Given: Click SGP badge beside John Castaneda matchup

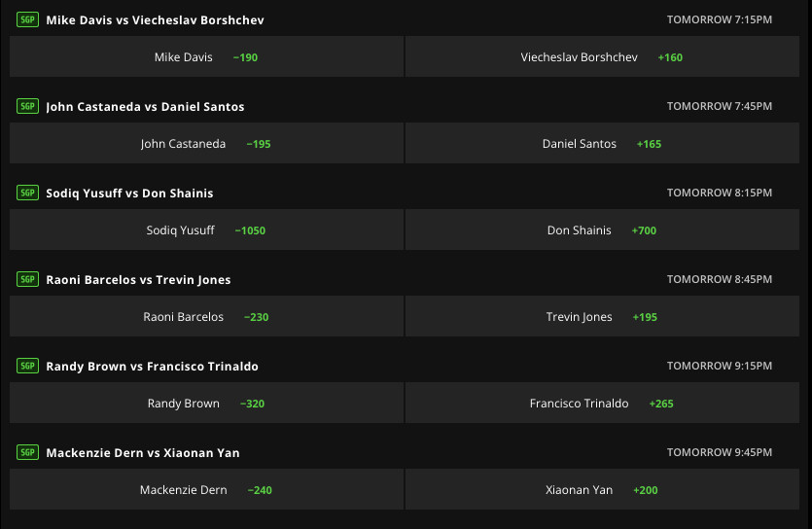Looking at the screenshot, I should tap(27, 106).
